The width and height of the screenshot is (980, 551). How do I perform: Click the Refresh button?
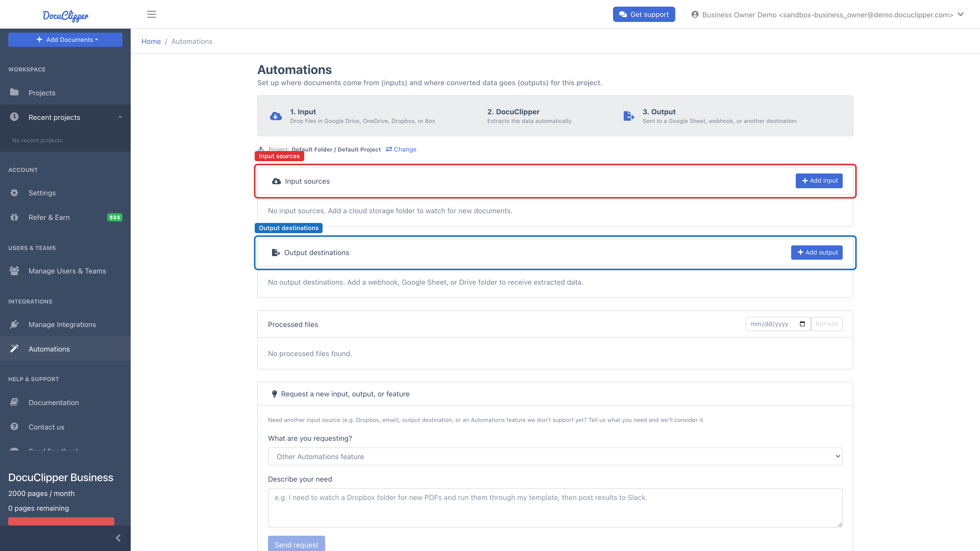(x=826, y=324)
